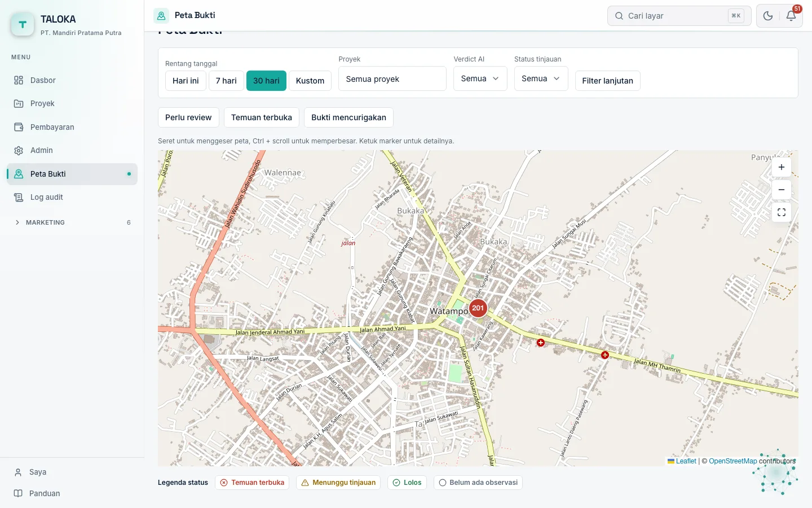Open notifications bell icon
Image resolution: width=812 pixels, height=508 pixels.
(x=791, y=16)
